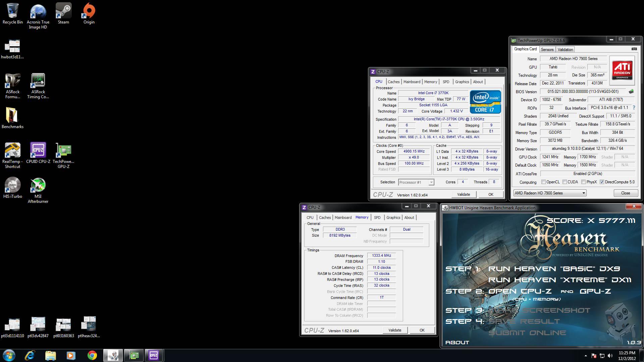
Task: Click the GPU-Z taskbar button
Action: [134, 355]
